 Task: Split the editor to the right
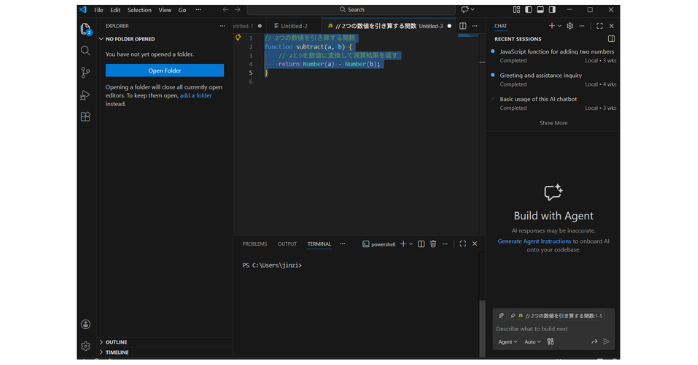(x=463, y=26)
